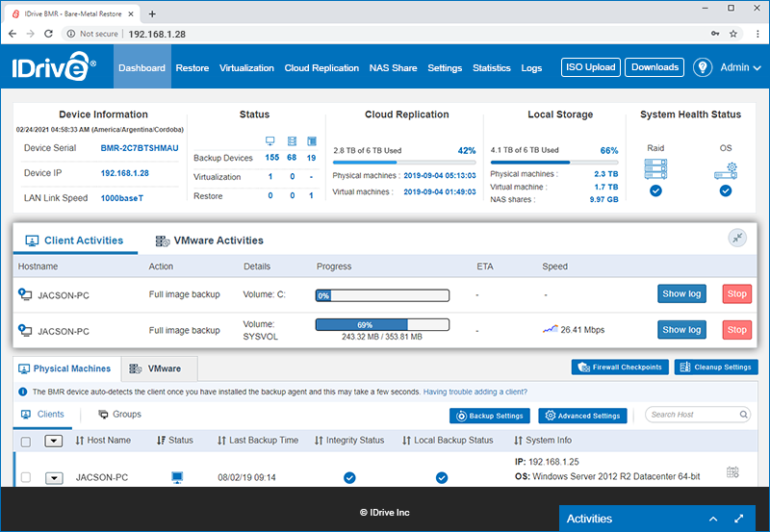Click client icon in SYSVOL activity row
Viewport: 770px width, 532px height.
coord(25,330)
